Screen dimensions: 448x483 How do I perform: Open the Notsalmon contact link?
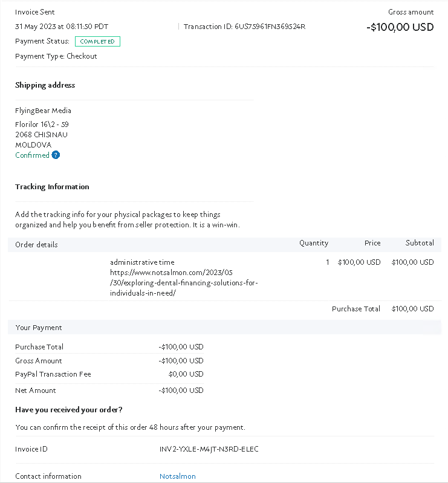[x=178, y=476]
